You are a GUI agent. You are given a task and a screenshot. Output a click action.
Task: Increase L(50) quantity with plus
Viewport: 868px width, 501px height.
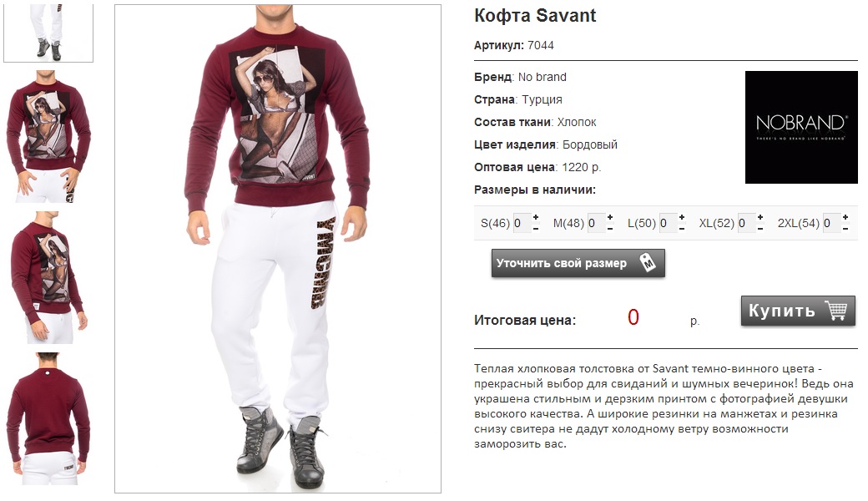pos(682,218)
